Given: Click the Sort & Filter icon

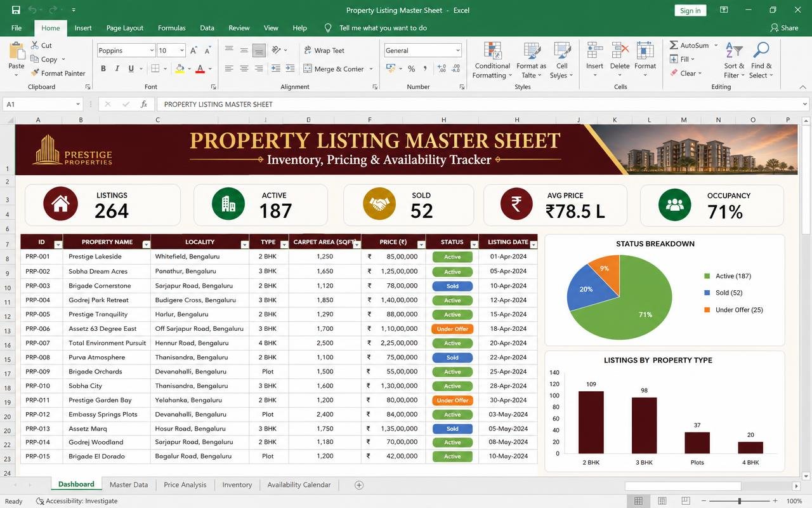Looking at the screenshot, I should point(734,51).
